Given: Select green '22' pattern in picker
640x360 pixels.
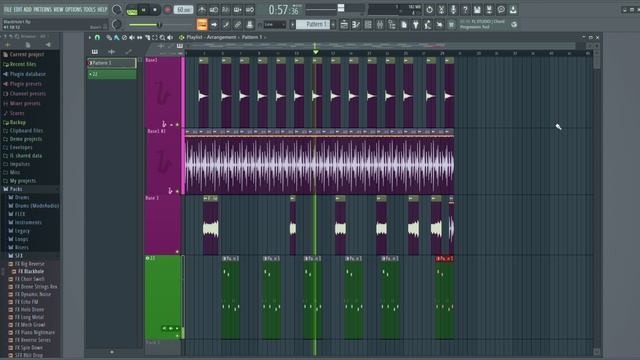Looking at the screenshot, I should click(x=112, y=74).
